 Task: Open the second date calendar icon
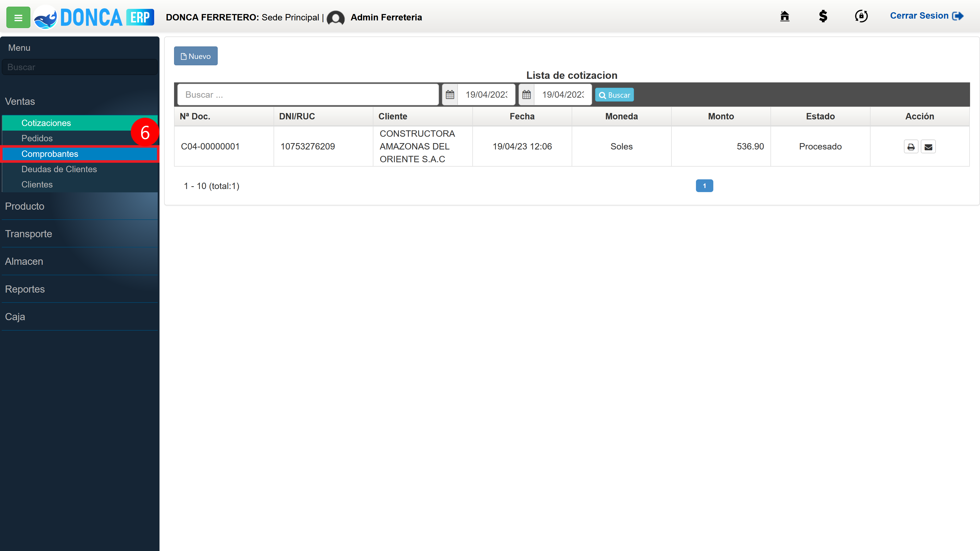[526, 95]
